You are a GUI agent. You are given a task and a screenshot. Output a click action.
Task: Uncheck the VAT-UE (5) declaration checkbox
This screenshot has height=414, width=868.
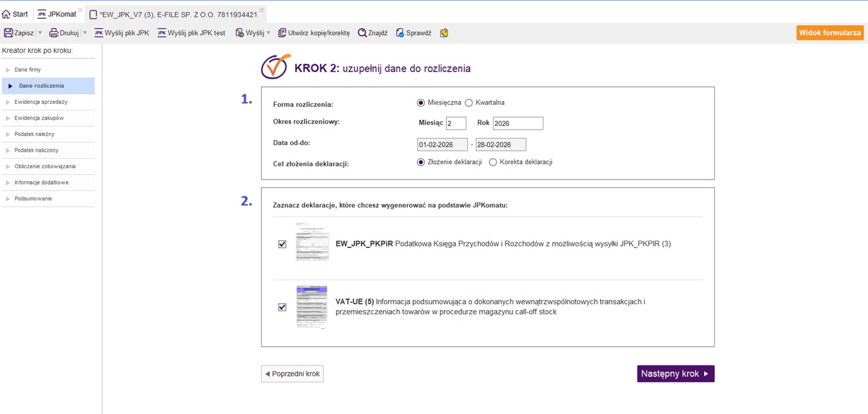point(282,308)
